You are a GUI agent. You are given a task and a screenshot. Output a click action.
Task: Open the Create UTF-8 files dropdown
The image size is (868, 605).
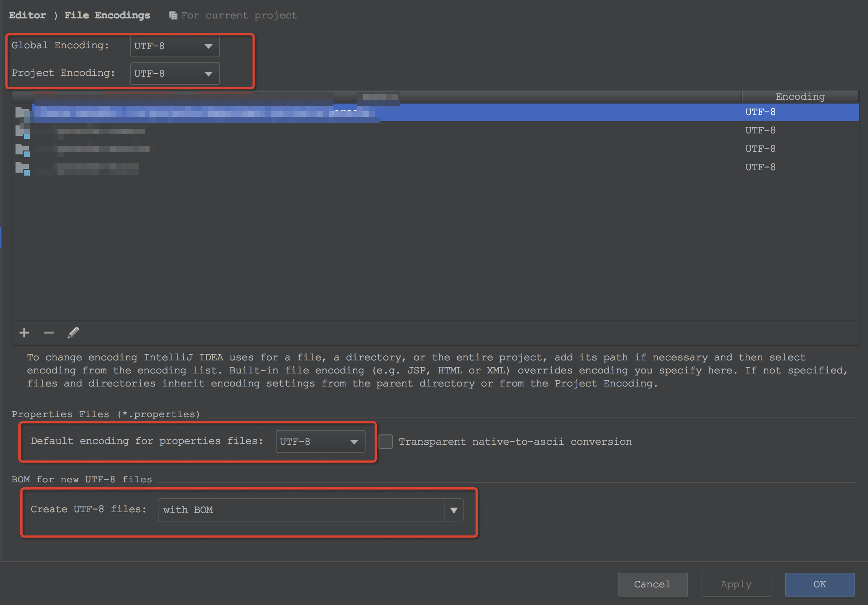point(311,510)
